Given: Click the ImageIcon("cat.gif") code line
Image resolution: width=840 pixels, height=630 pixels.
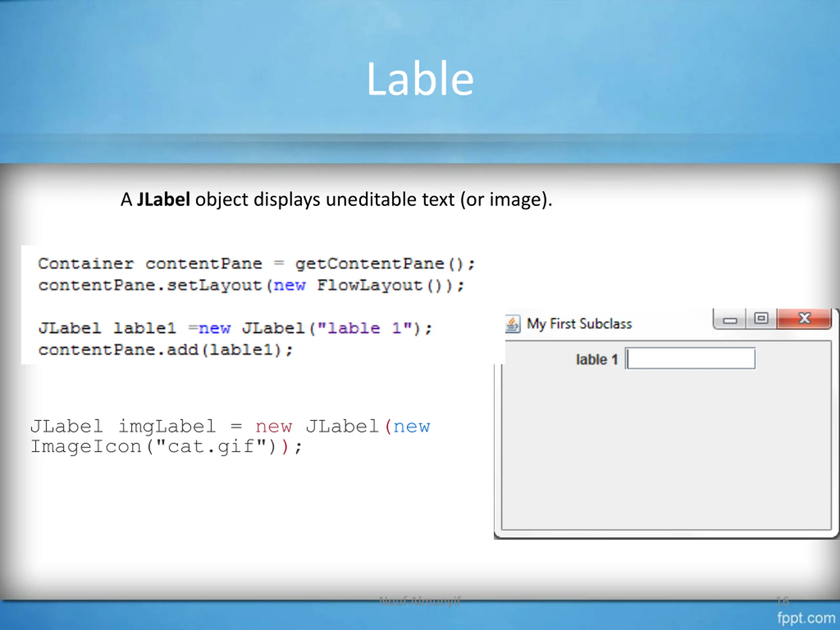Looking at the screenshot, I should coord(166,447).
